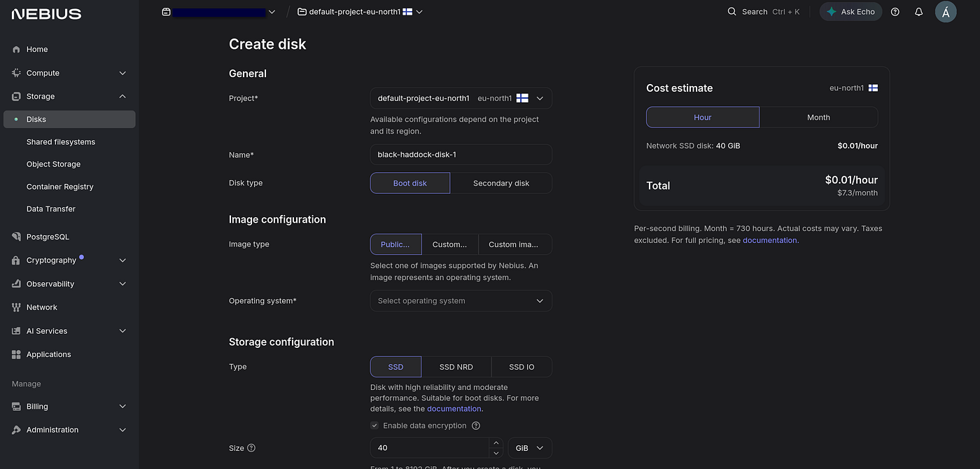Click the search magnifier icon
The image size is (980, 469).
click(732, 12)
